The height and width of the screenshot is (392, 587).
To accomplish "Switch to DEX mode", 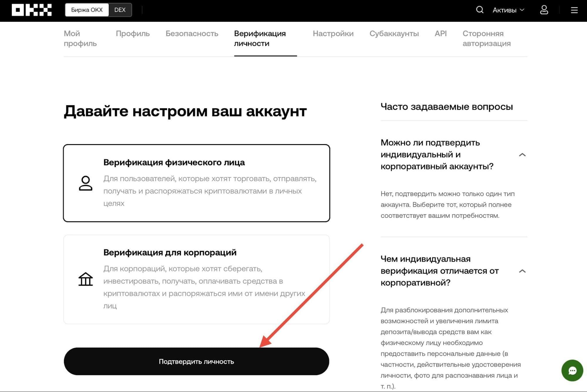I will tap(120, 10).
